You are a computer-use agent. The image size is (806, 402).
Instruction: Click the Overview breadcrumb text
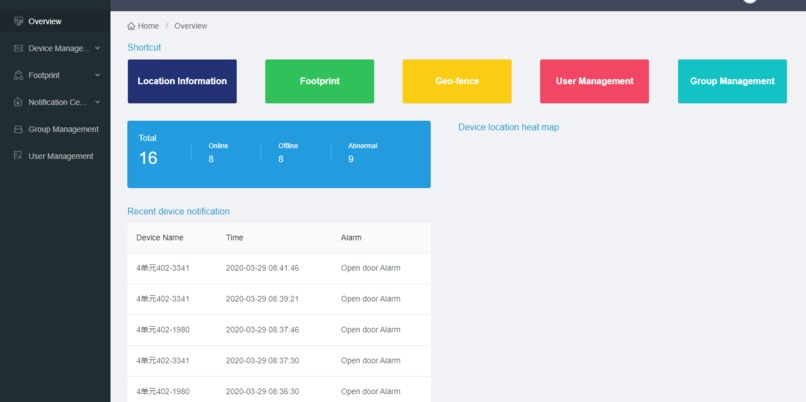(191, 26)
